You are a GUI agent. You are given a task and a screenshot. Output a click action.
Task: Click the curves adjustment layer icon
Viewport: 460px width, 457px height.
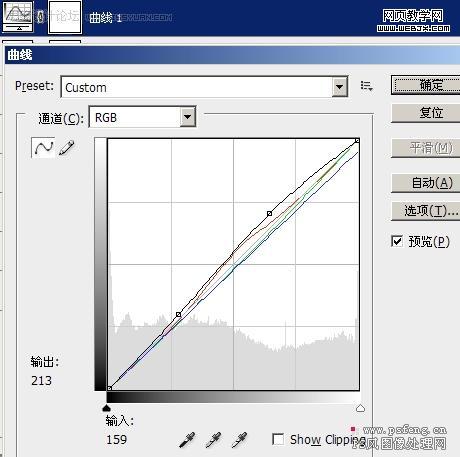(x=19, y=17)
